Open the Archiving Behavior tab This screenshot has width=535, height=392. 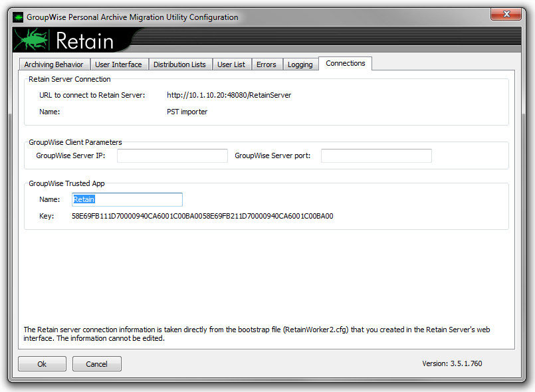(54, 64)
